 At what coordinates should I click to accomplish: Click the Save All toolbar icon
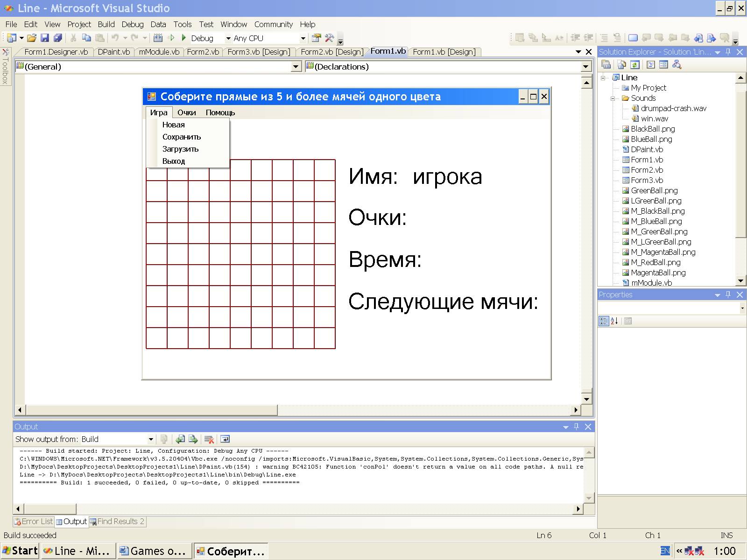click(58, 38)
